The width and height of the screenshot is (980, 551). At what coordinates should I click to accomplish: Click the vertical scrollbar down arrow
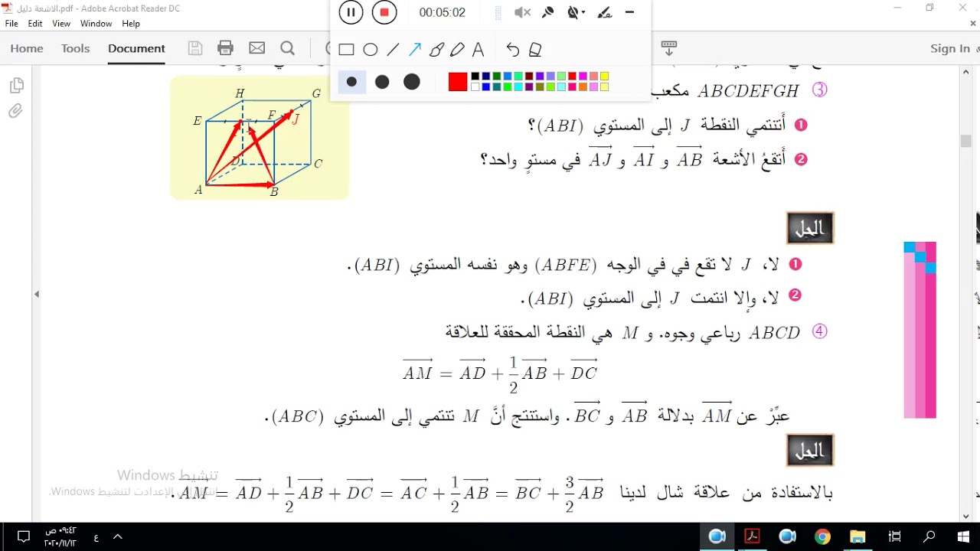point(966,516)
